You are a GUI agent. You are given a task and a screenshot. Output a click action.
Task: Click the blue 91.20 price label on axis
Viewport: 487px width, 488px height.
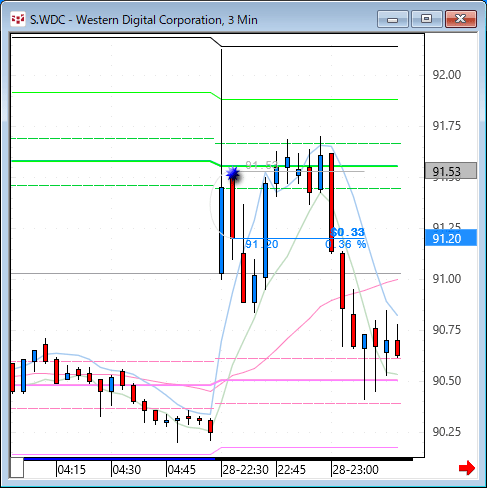click(x=451, y=238)
